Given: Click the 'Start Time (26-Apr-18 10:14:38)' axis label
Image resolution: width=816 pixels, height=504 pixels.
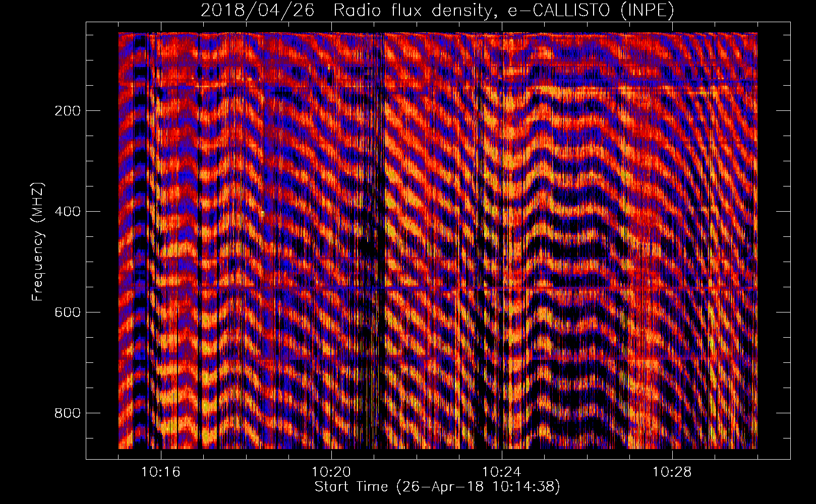Looking at the screenshot, I should [437, 487].
